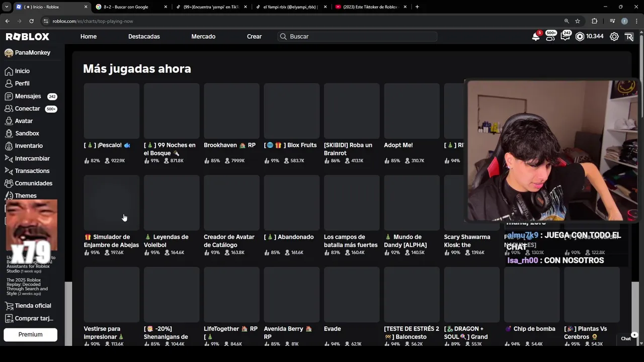Open [SKIBIDI] Roba un Brainrot game
The width and height of the screenshot is (644, 362).
[352, 111]
